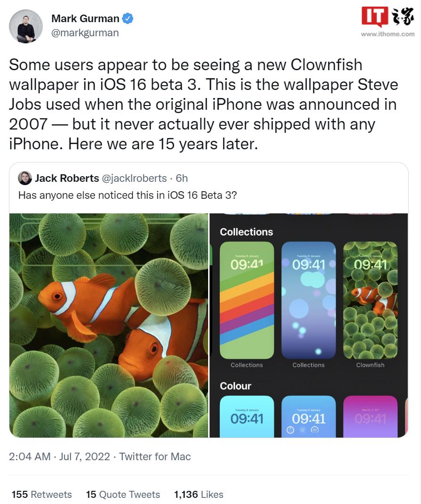The height and width of the screenshot is (504, 421).
Task: Click the large clownfish photo attachment
Action: [108, 325]
